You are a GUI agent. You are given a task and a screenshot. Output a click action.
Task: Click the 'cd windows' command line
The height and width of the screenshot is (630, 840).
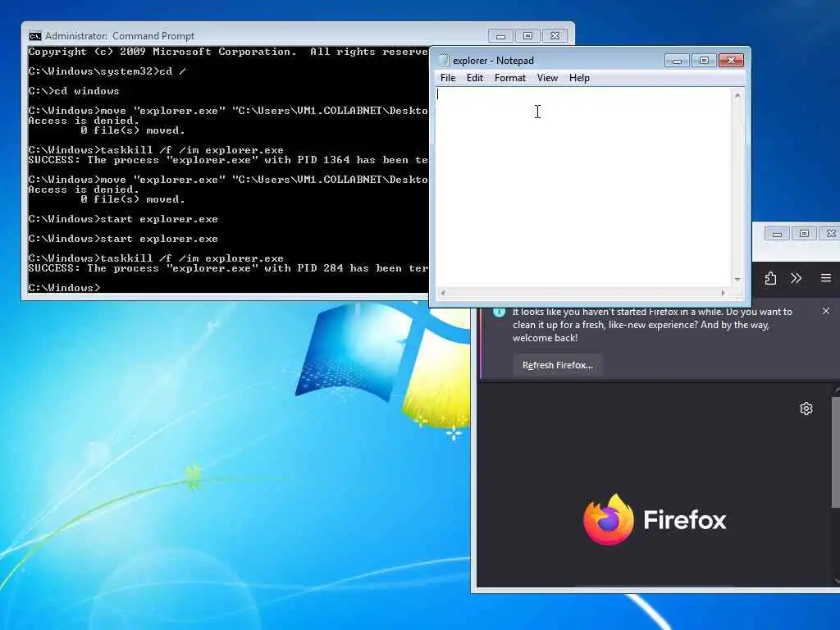click(74, 91)
